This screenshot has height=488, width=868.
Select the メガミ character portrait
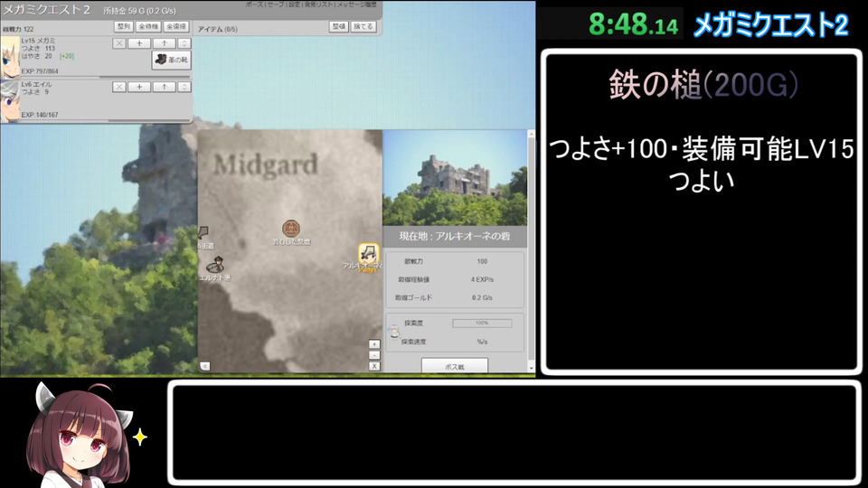[x=10, y=57]
